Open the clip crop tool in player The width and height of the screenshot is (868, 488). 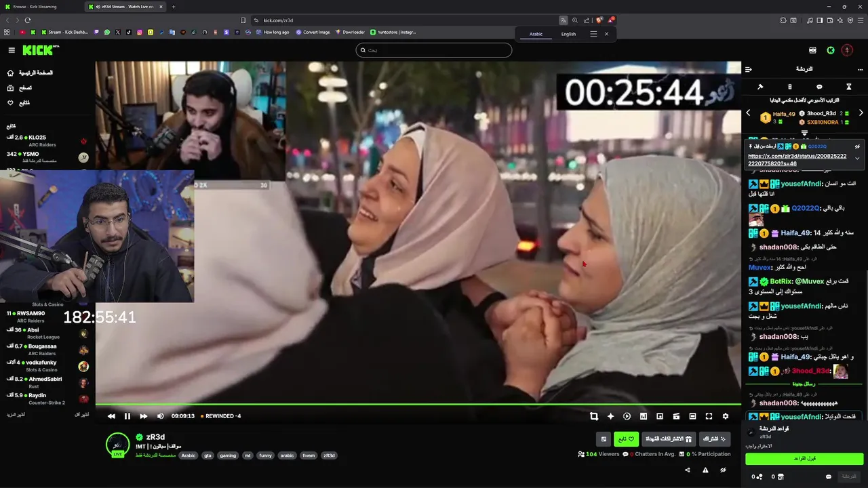pyautogui.click(x=594, y=416)
